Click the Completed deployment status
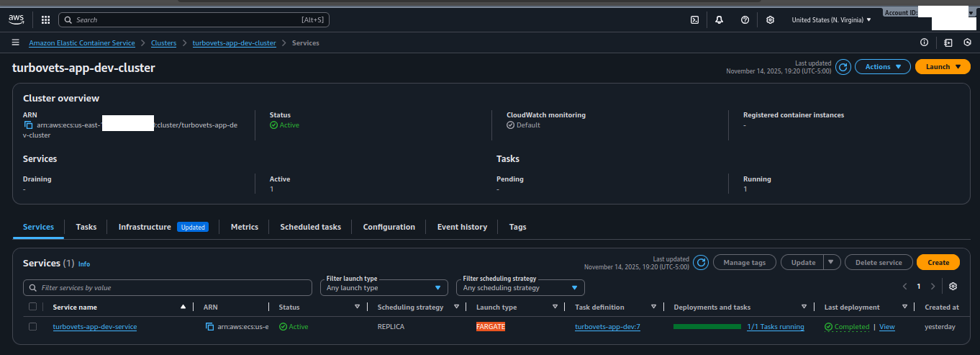Screen dimensions: 980x355 [847, 327]
